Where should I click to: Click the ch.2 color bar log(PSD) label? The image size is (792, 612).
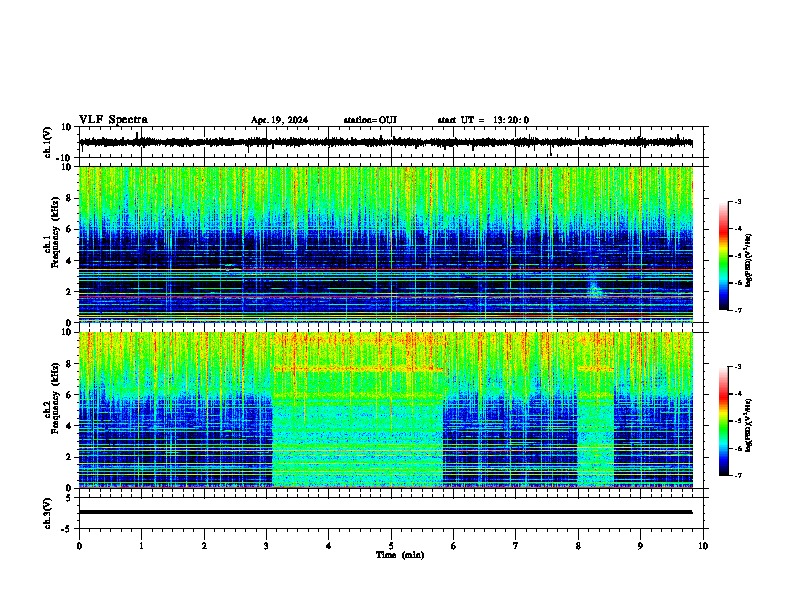(748, 426)
